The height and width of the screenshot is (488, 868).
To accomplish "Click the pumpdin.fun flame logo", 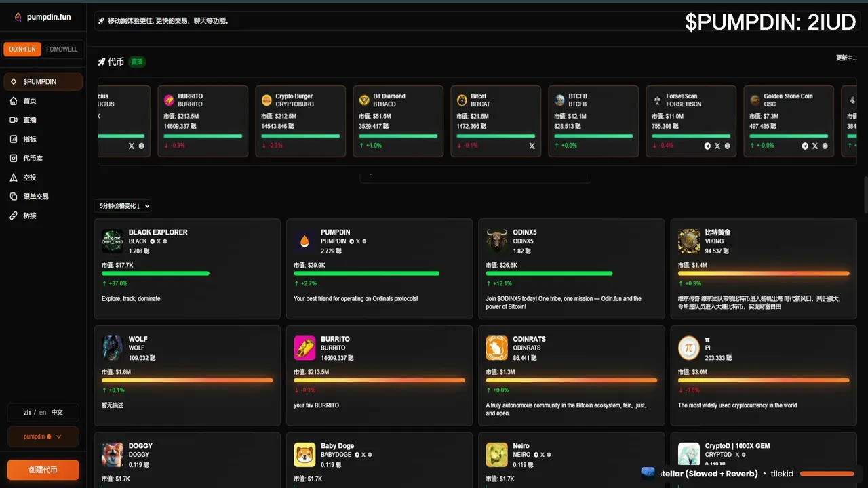I will coord(18,17).
